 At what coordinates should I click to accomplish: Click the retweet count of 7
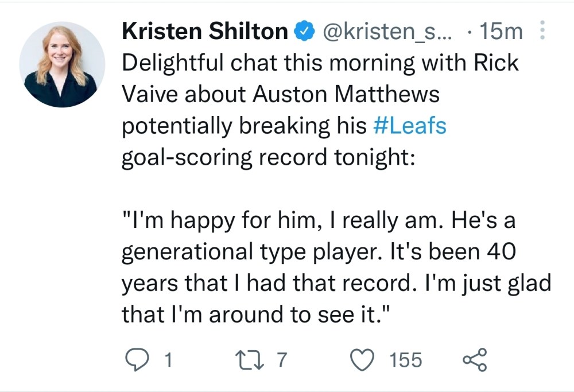point(281,360)
